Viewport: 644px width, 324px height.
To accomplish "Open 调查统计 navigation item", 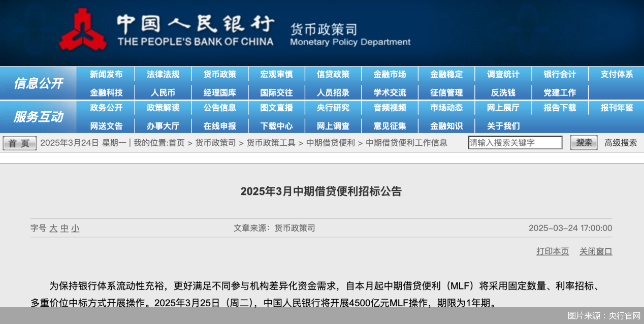I will 503,74.
